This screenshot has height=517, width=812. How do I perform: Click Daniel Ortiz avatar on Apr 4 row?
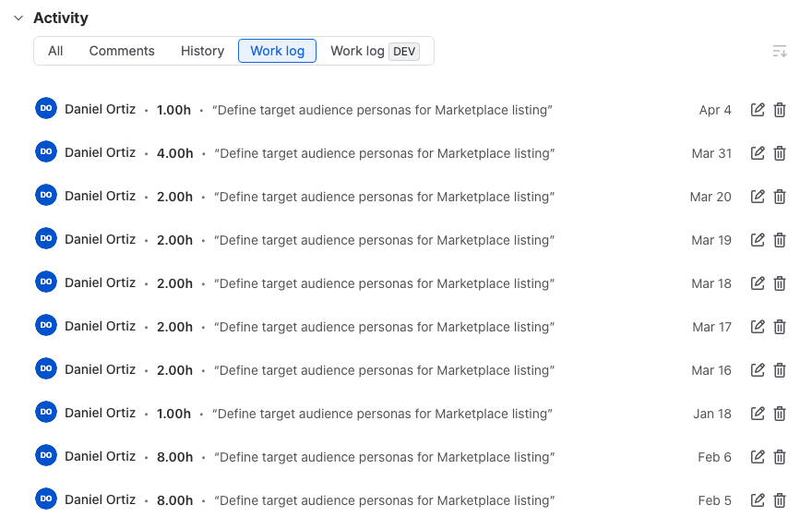(x=46, y=108)
